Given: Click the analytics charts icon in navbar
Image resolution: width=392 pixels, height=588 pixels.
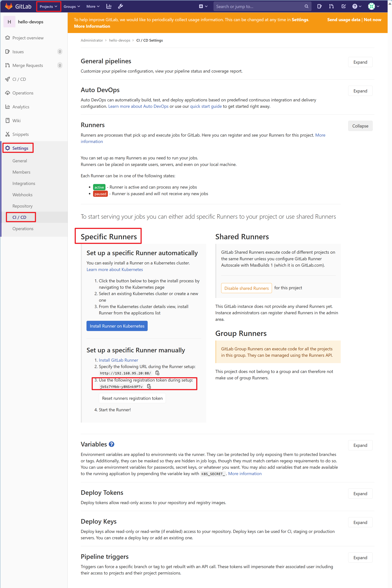Looking at the screenshot, I should (109, 6).
